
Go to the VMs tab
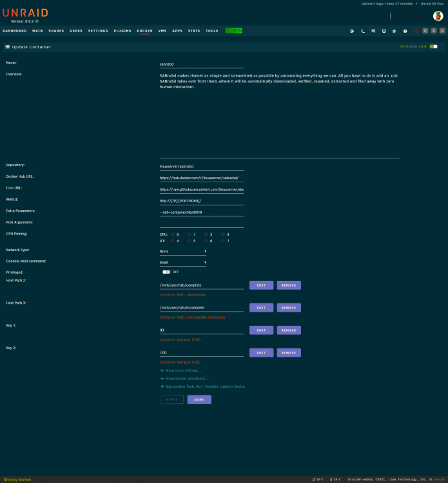[x=162, y=31]
